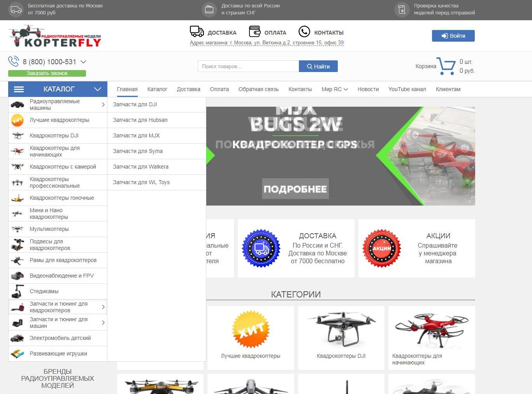
Task: Click the kids electric car icon
Action: click(x=18, y=338)
